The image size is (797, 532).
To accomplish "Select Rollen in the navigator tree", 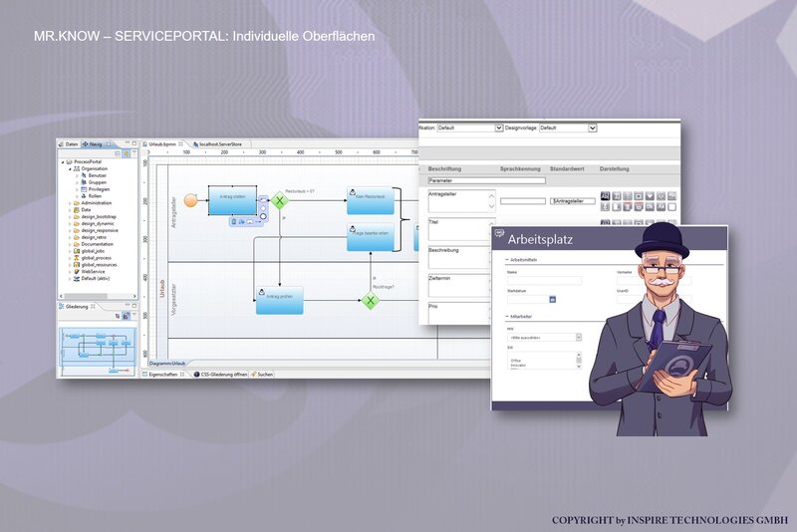I will point(92,196).
